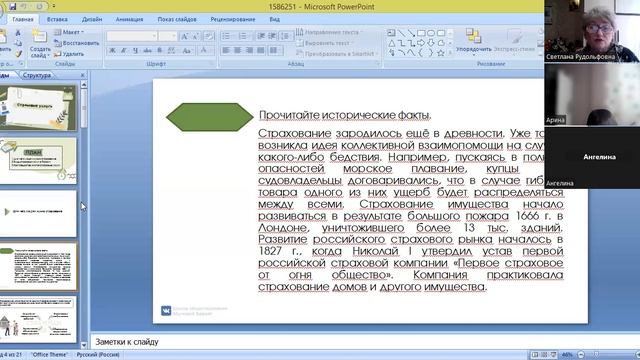Toggle Justify text alignment

click(x=261, y=50)
